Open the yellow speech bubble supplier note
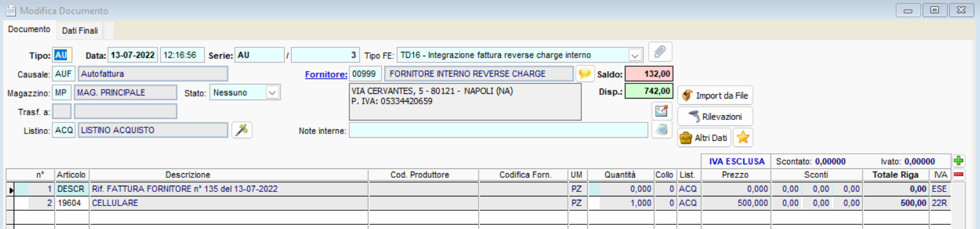Viewport: 980px width, 229px height. [x=585, y=74]
